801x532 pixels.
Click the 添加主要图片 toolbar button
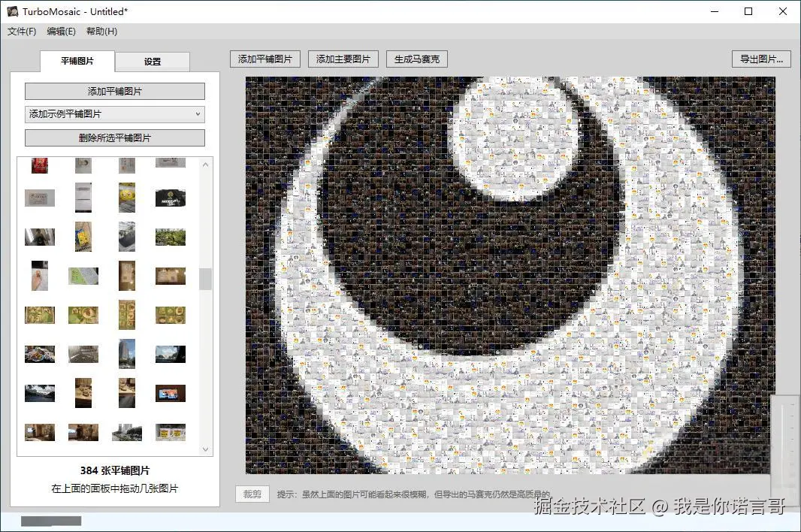[x=343, y=59]
